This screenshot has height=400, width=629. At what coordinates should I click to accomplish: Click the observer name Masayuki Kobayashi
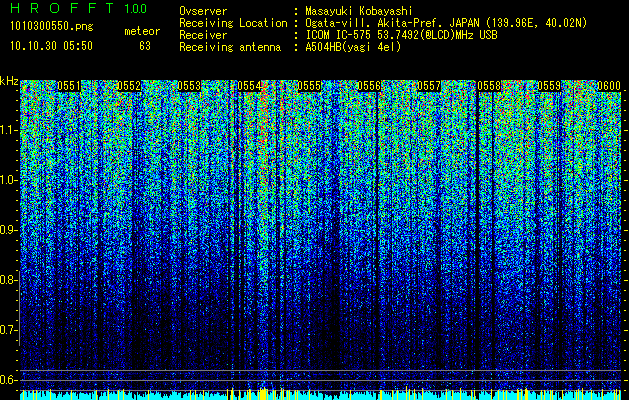tap(359, 11)
